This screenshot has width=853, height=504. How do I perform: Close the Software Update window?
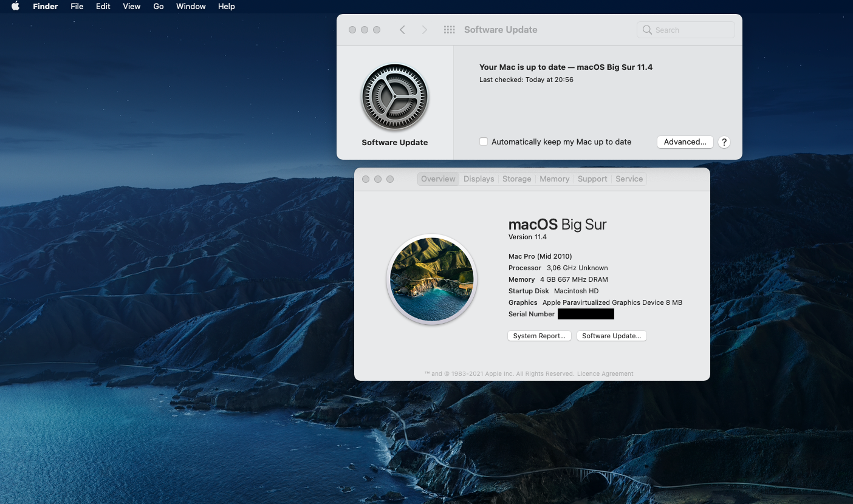coord(352,30)
